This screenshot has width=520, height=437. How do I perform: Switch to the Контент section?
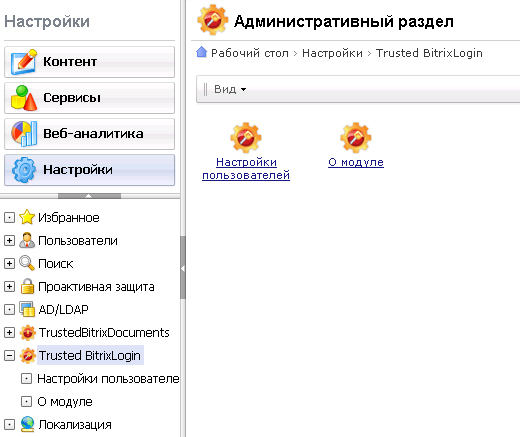(89, 62)
